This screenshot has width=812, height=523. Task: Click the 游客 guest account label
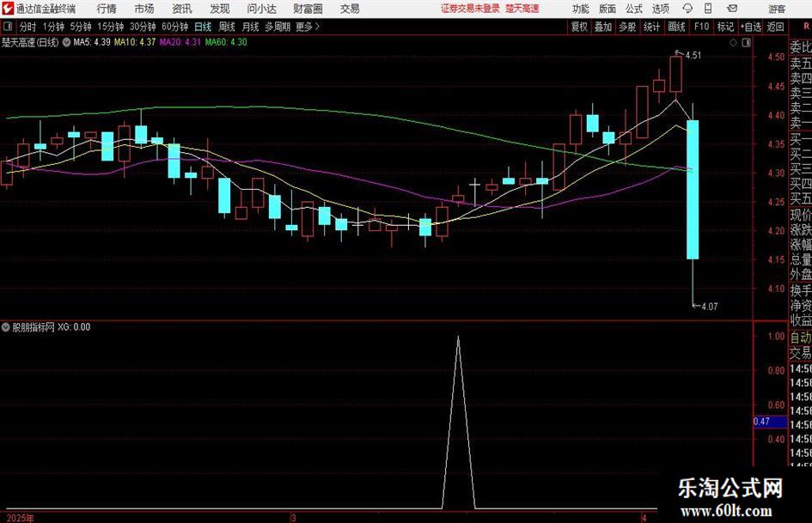click(777, 9)
